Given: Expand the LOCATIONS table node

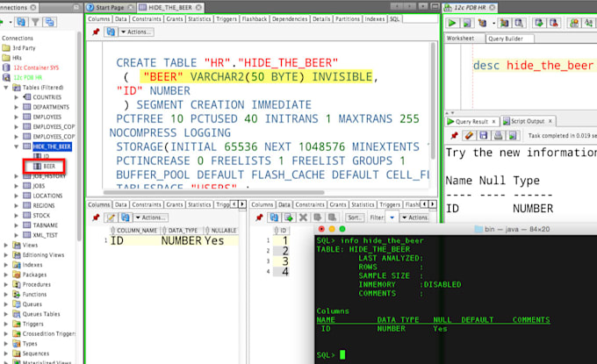Looking at the screenshot, I should click(x=17, y=196).
